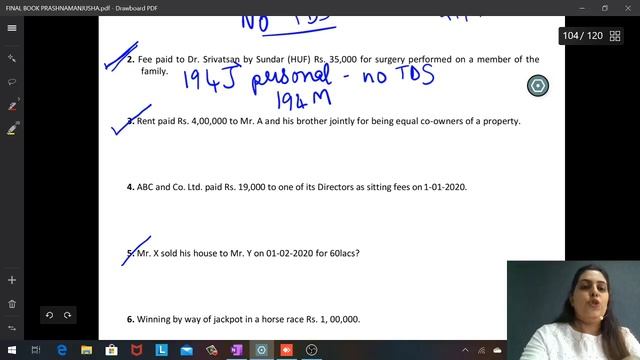
Task: Redo the last annotation
Action: [67, 315]
